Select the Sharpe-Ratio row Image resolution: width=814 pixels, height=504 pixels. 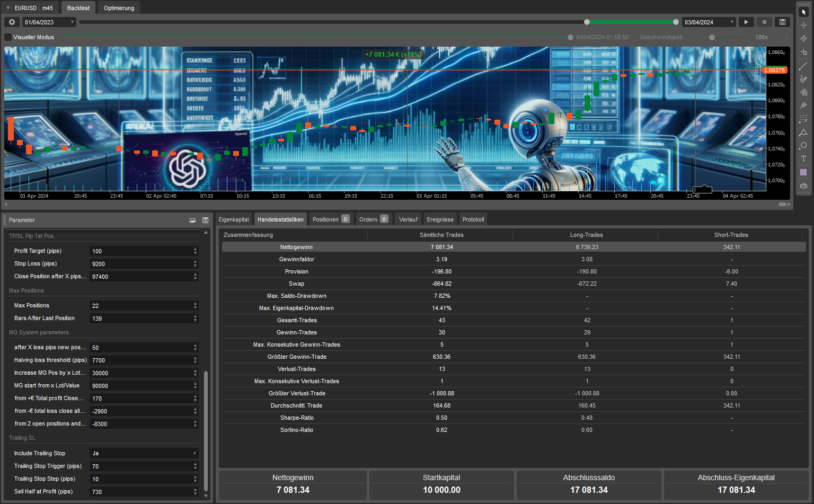point(514,418)
